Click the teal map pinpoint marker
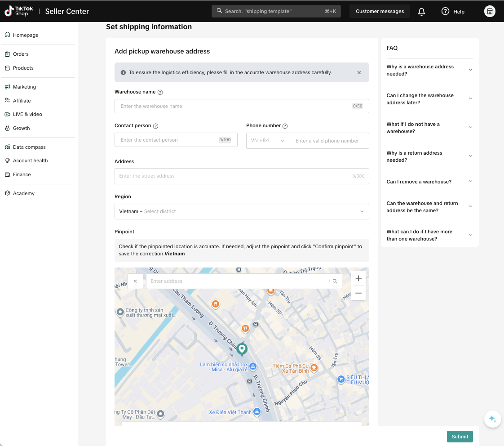Viewport: 504px width, 446px height. 242,349
